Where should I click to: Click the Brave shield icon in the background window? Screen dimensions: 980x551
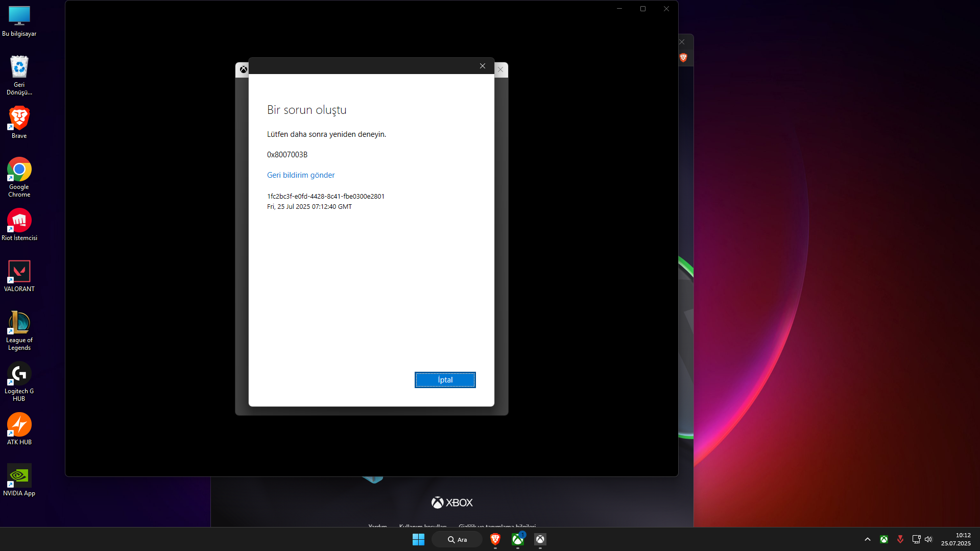click(683, 58)
